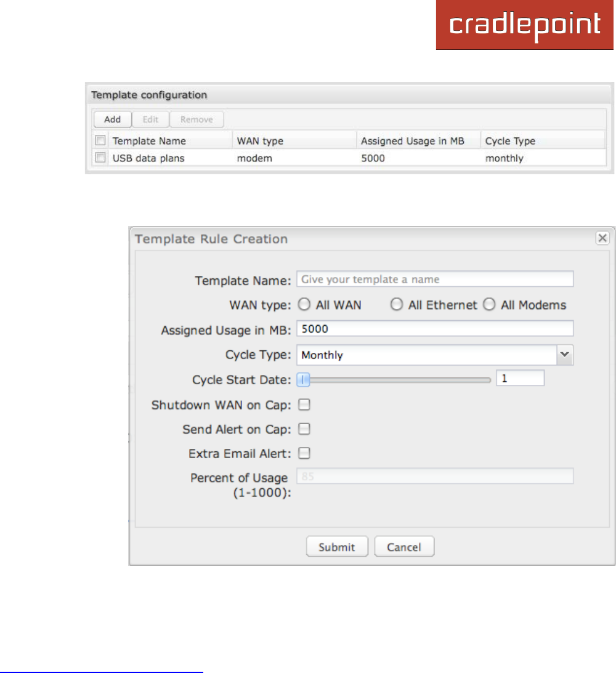Select the USB data plans template name
Viewport: 616px width, 673px height.
tap(148, 158)
